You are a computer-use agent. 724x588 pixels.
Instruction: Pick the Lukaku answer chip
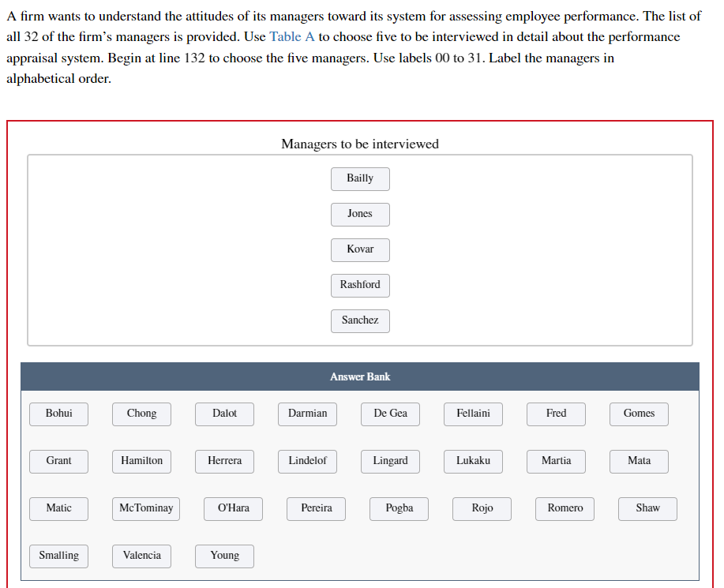pos(473,462)
